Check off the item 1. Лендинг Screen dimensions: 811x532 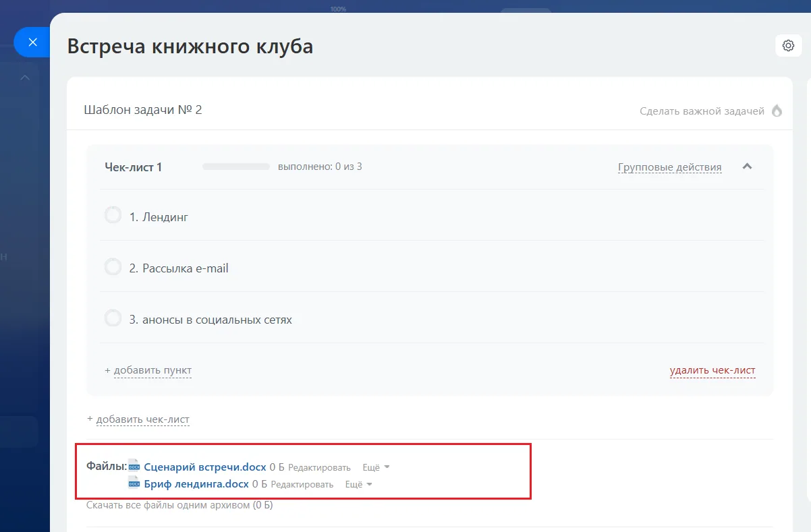click(x=113, y=216)
